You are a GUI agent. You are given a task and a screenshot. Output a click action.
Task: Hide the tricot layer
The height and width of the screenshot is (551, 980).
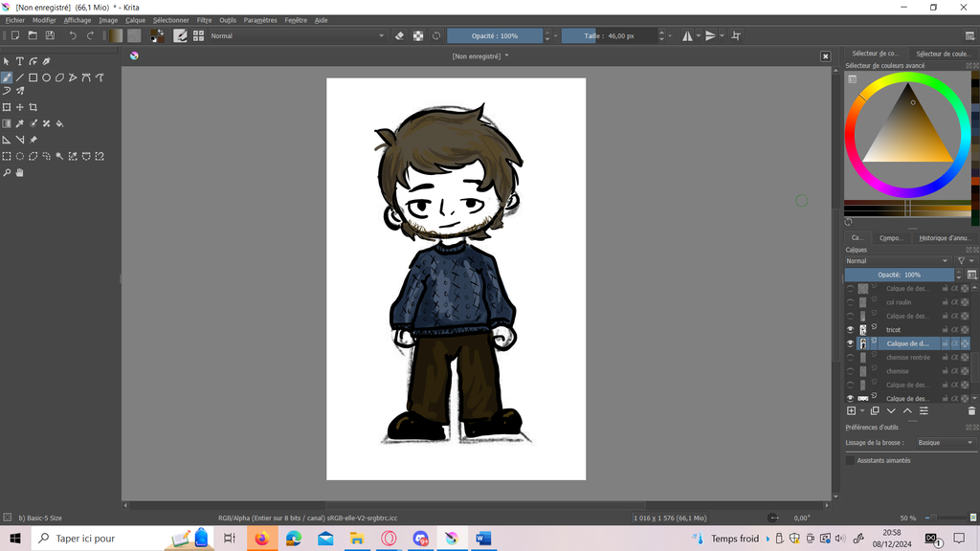850,330
